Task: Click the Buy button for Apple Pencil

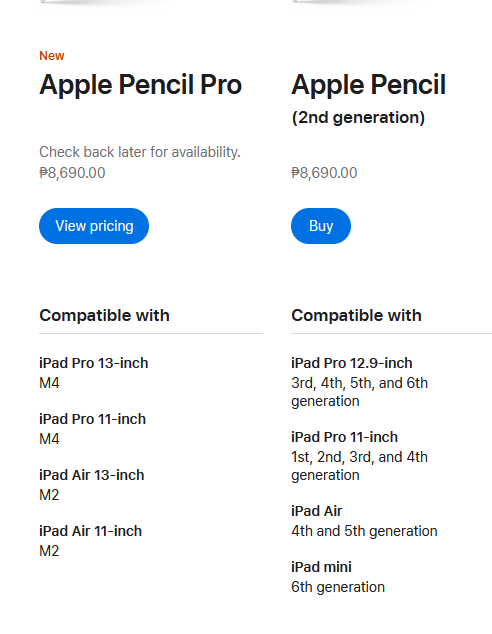Action: point(321,226)
